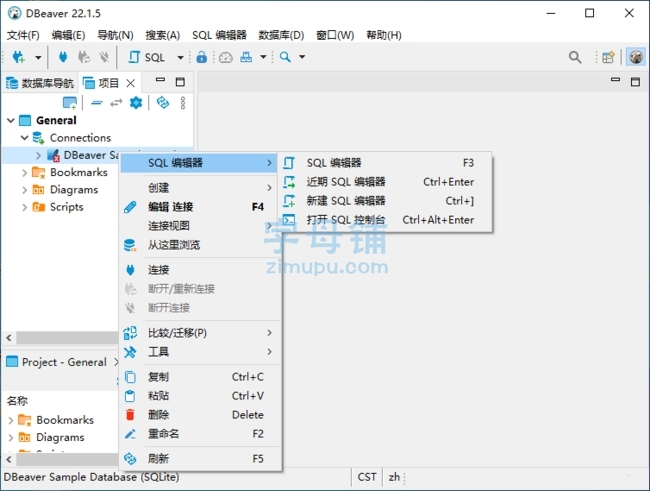Toggle link with editor arrows icon

tap(116, 102)
